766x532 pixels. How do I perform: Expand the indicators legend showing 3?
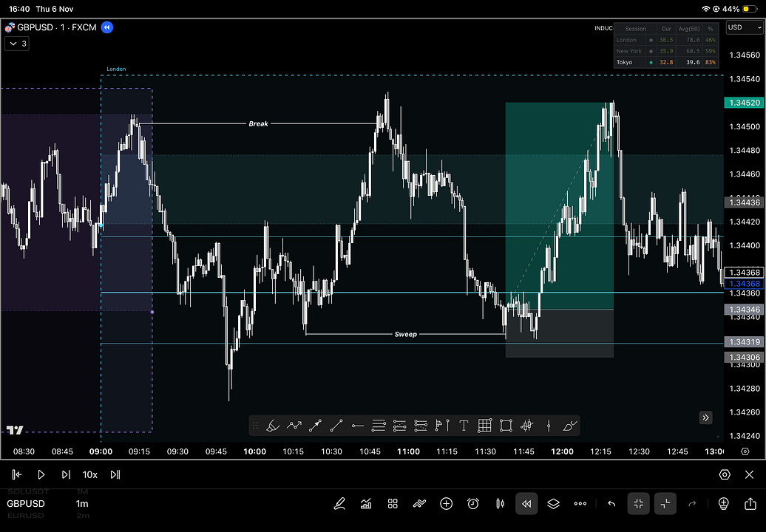17,44
